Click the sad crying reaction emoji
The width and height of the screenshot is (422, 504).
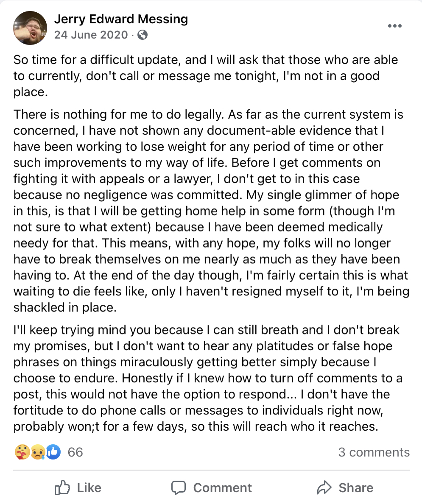[38, 452]
